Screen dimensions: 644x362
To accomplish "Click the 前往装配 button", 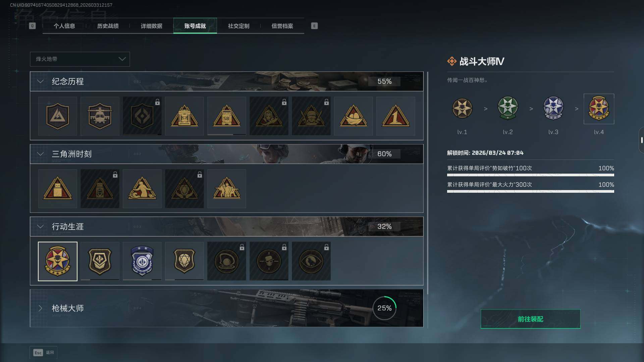I will [x=530, y=319].
